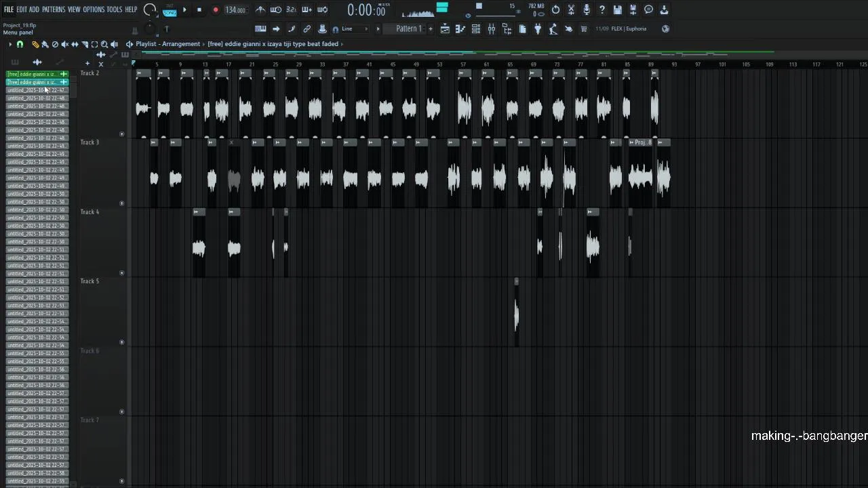Click the time display 0:00:00
This screenshot has height=488, width=868.
(x=366, y=10)
